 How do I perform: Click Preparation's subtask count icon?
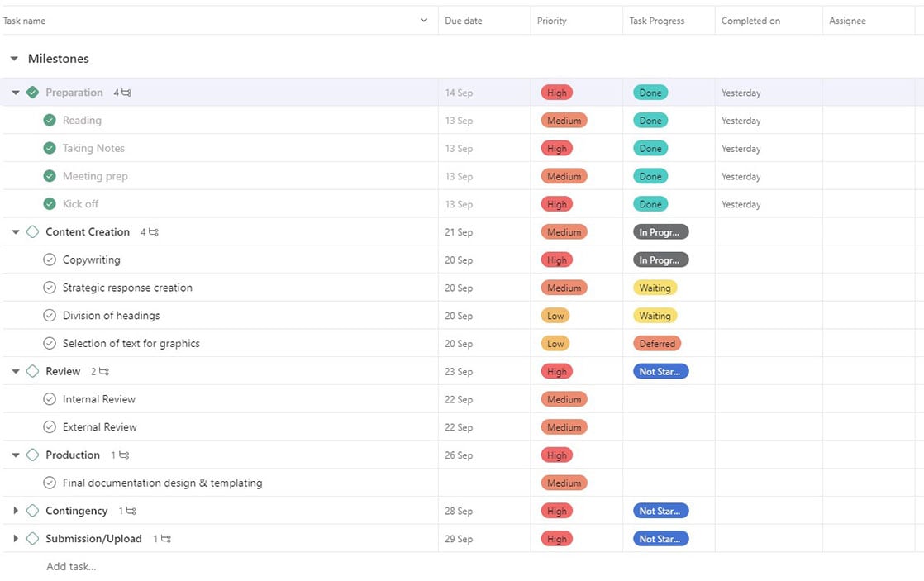click(122, 93)
